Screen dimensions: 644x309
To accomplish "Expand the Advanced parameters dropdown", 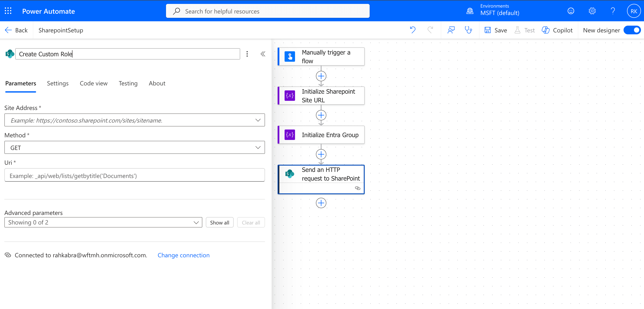I will 103,222.
